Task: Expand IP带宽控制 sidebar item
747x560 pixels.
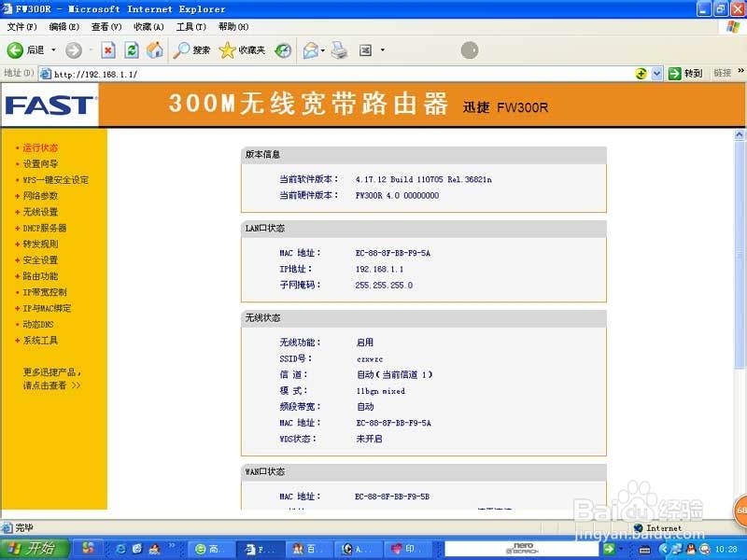Action: (45, 292)
